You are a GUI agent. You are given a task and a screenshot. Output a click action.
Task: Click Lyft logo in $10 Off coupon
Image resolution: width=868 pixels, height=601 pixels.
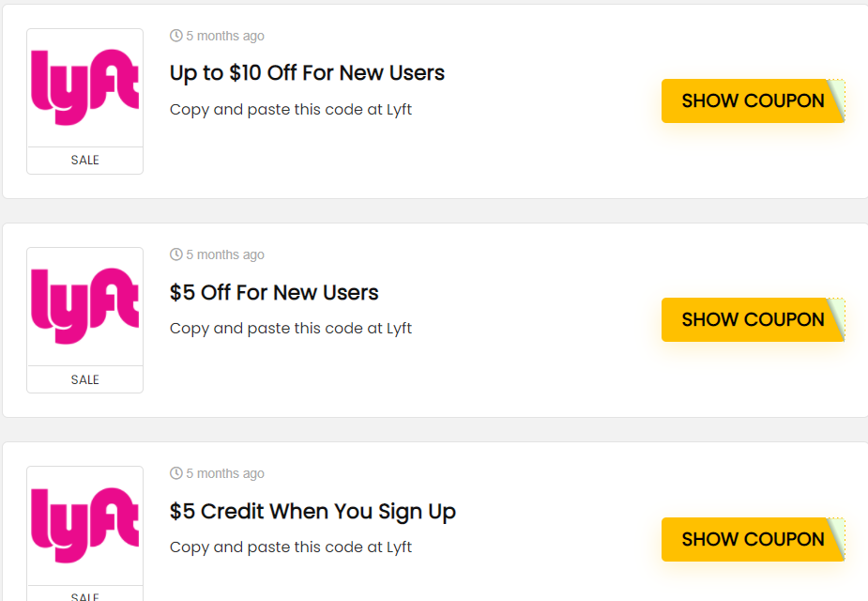pyautogui.click(x=84, y=87)
